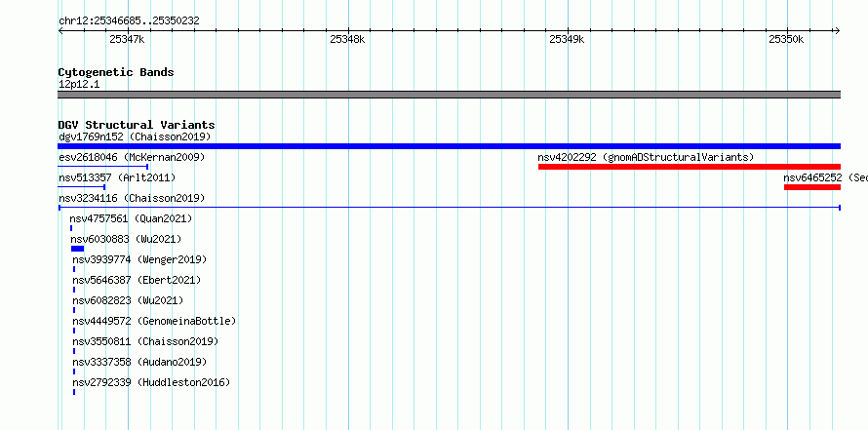868x430 pixels.
Task: Click the esv2618046 thin blue bar
Action: click(x=103, y=167)
